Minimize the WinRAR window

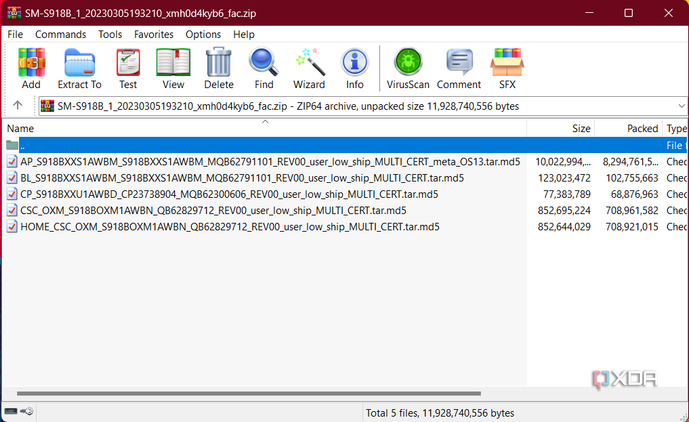coord(589,13)
